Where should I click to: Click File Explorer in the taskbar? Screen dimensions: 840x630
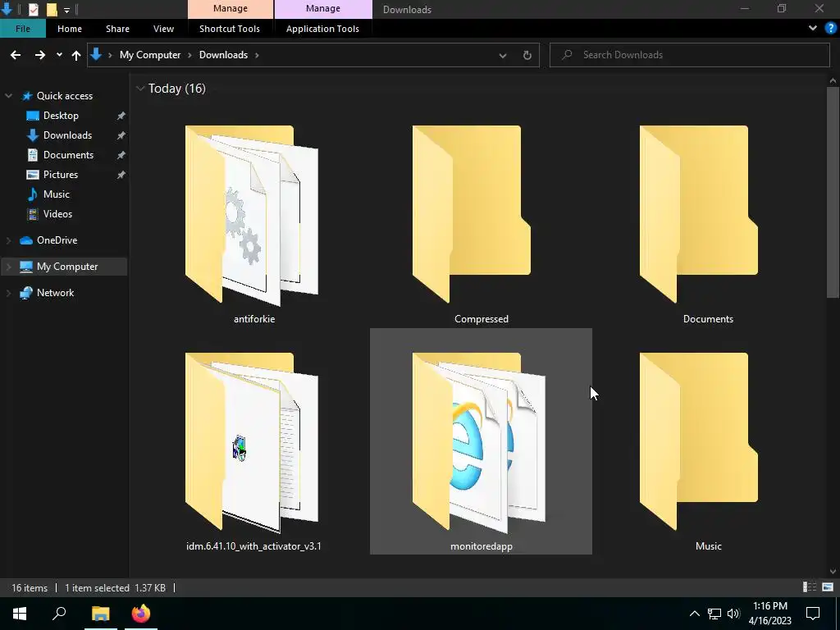100,614
